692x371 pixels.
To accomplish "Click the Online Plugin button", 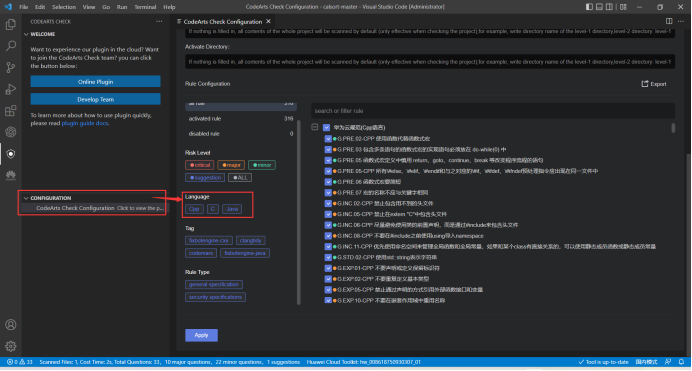I will click(x=95, y=82).
